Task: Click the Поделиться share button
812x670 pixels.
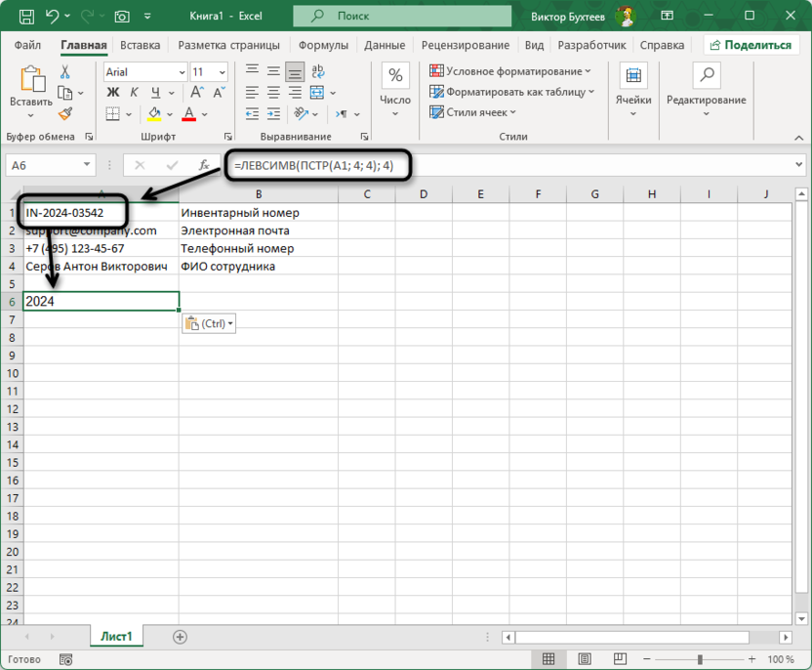Action: (x=751, y=45)
